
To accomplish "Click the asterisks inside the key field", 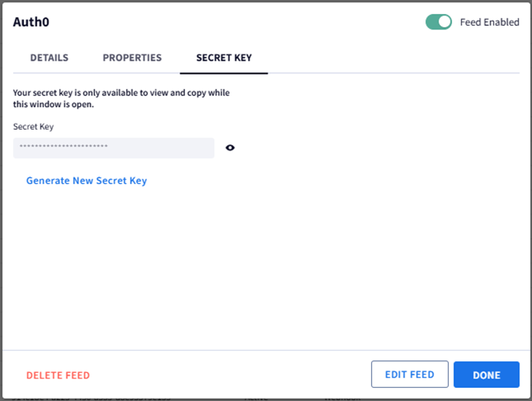I will click(x=64, y=146).
